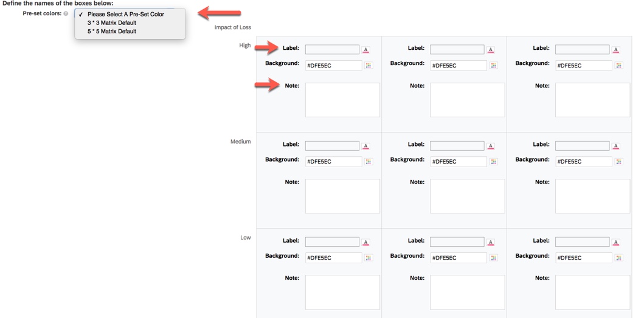644x318 pixels.
Task: Click the Note box in Medium row first cell
Action: pyautogui.click(x=342, y=196)
